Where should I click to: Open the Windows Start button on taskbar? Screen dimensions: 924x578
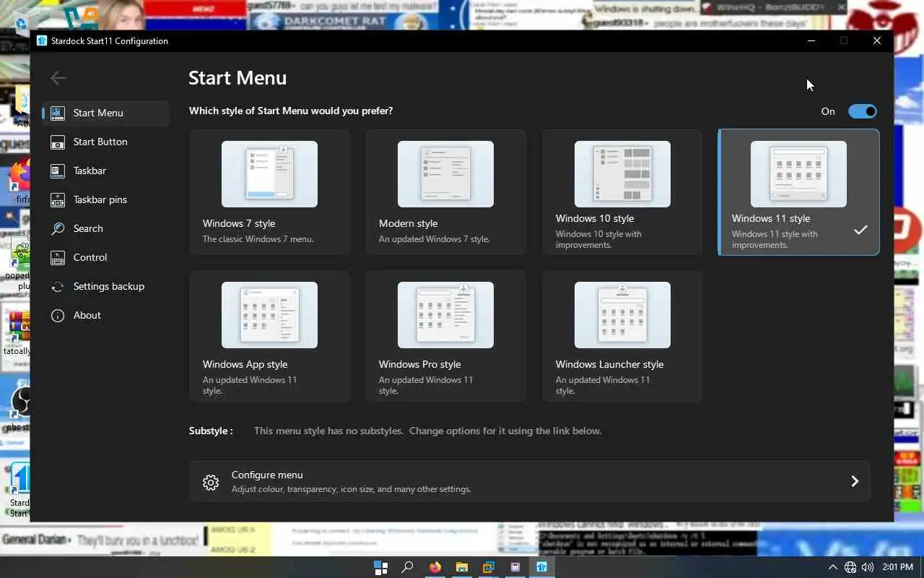coord(380,567)
